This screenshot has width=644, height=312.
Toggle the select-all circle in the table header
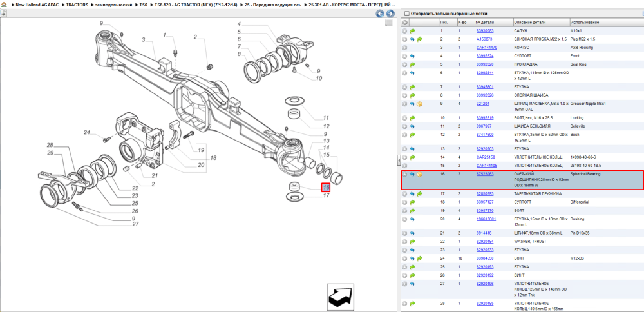click(405, 22)
